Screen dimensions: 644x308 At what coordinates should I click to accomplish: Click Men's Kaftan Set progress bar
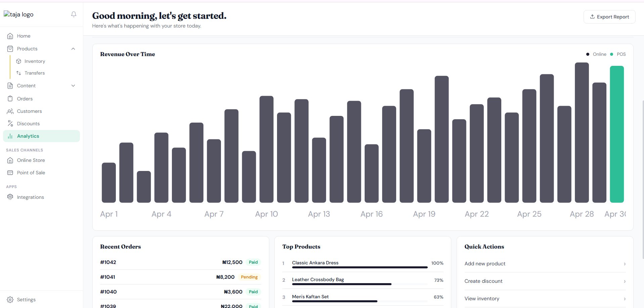pos(360,301)
